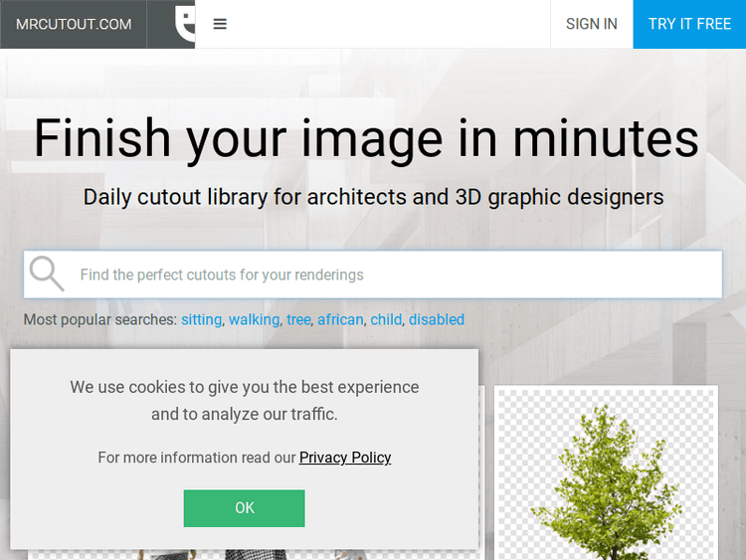The image size is (746, 560).
Task: Search for popular term 'sitting'
Action: pos(201,319)
